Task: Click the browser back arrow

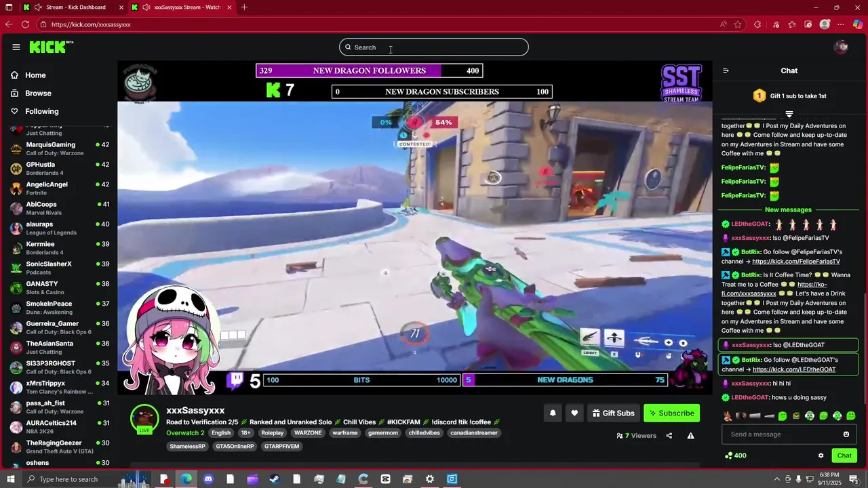Action: click(x=9, y=24)
